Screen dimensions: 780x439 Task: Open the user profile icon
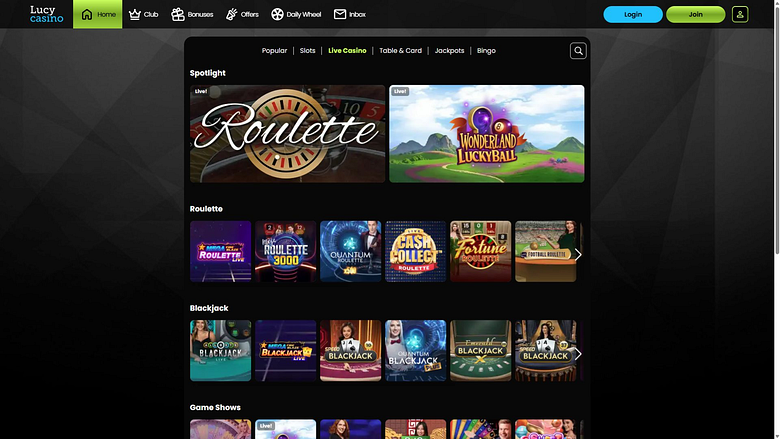click(740, 14)
